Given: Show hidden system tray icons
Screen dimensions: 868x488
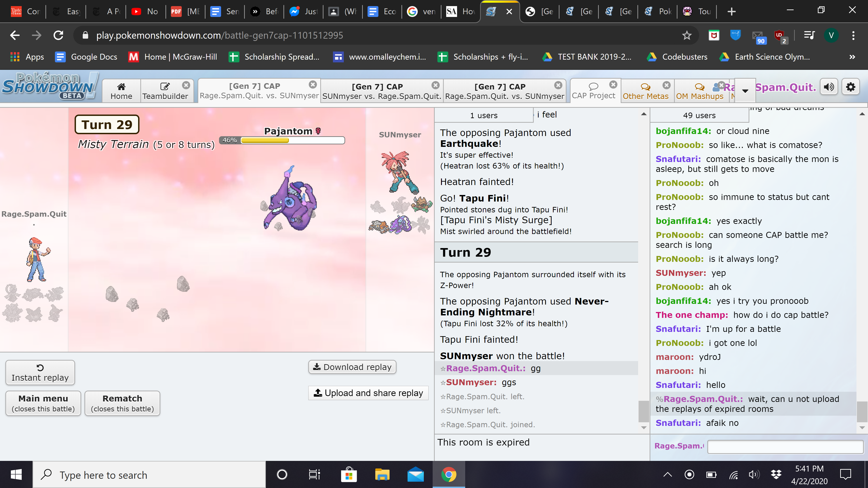Looking at the screenshot, I should [x=668, y=474].
